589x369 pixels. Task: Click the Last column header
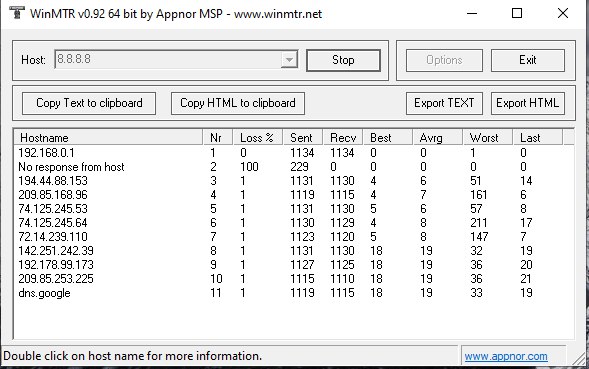point(538,138)
